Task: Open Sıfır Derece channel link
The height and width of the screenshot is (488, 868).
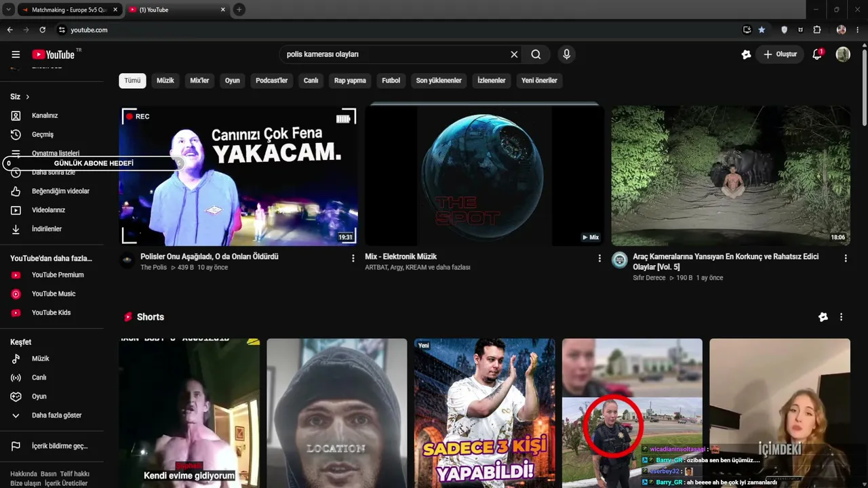Action: coord(649,278)
